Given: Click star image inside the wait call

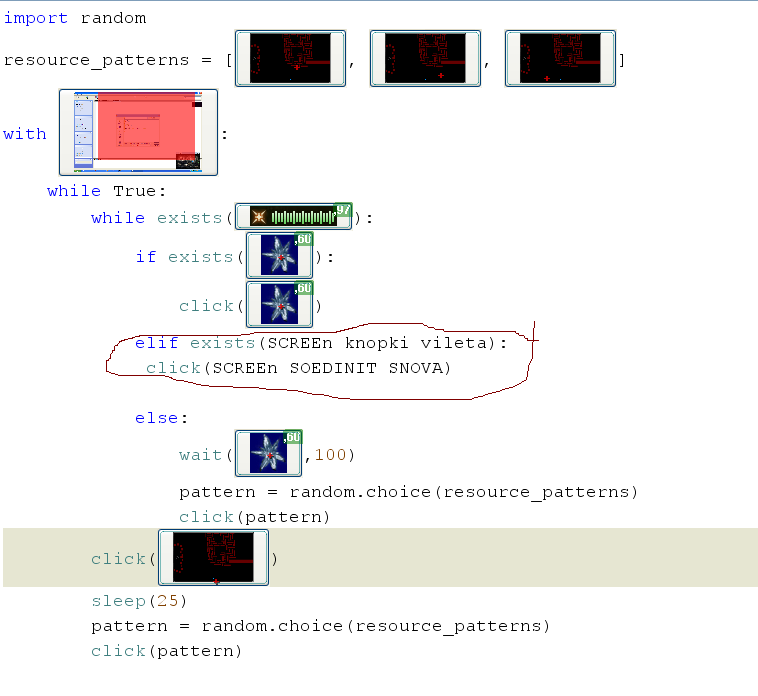Looking at the screenshot, I should pyautogui.click(x=269, y=454).
